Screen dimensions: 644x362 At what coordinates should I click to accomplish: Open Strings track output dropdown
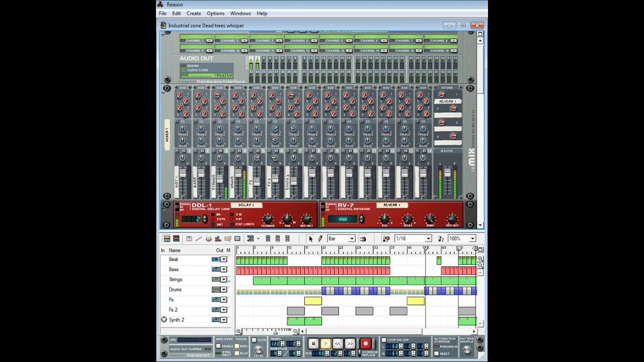click(224, 280)
